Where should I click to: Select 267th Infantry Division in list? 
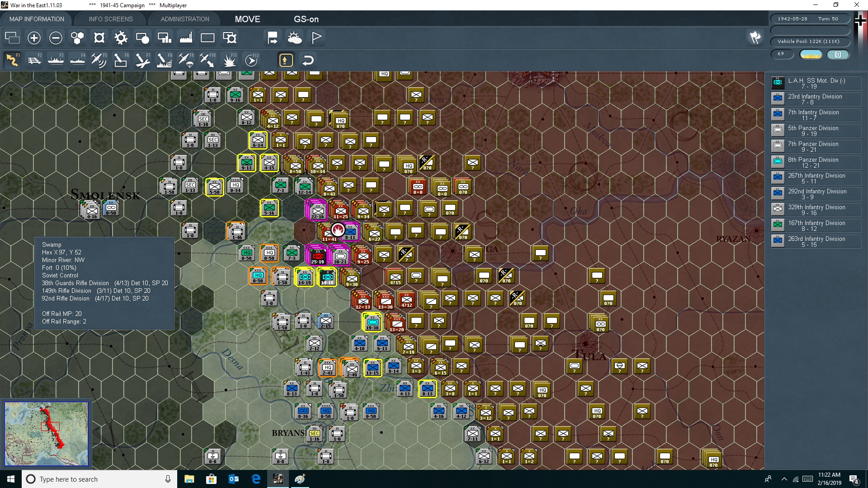(x=816, y=178)
